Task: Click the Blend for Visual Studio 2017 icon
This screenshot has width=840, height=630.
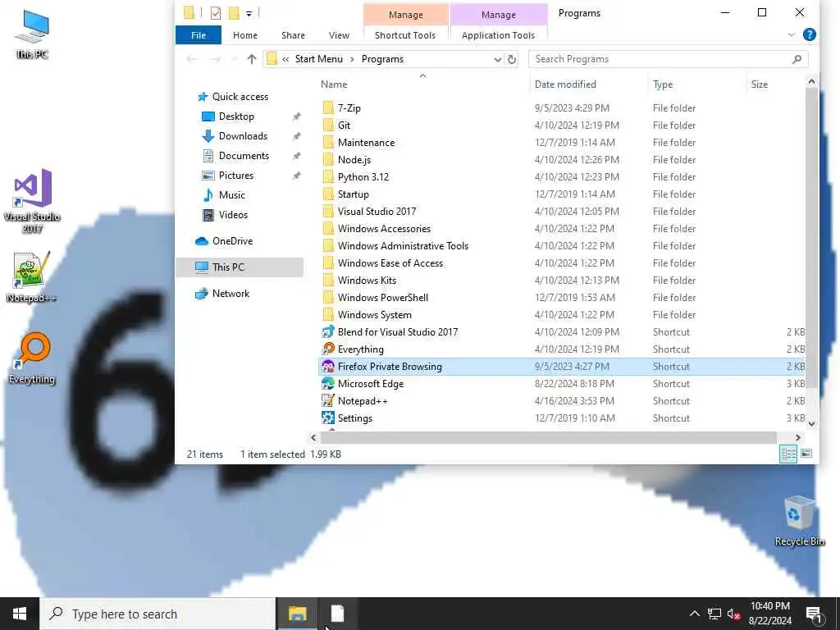Action: pos(328,332)
